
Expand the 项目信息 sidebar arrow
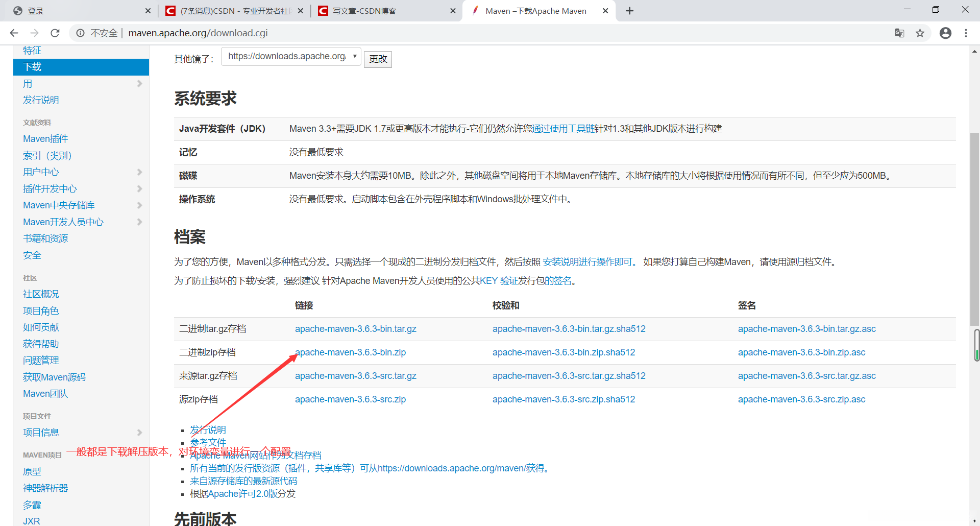pos(139,433)
